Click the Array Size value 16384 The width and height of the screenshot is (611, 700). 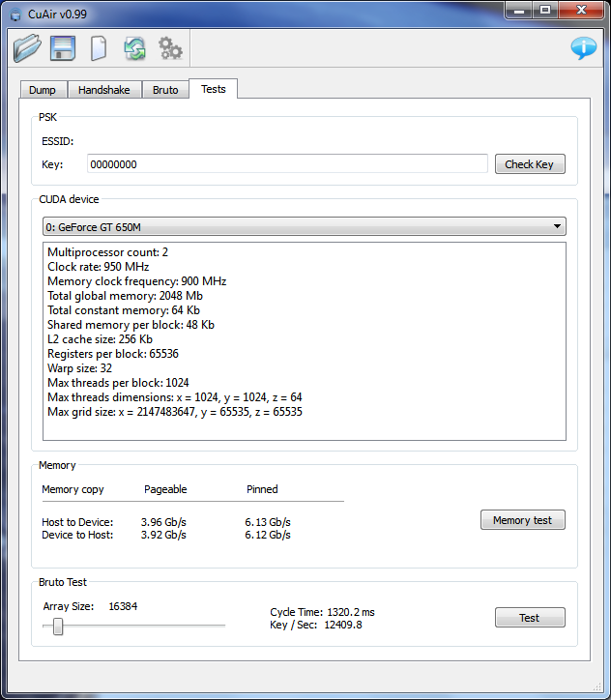coord(123,606)
